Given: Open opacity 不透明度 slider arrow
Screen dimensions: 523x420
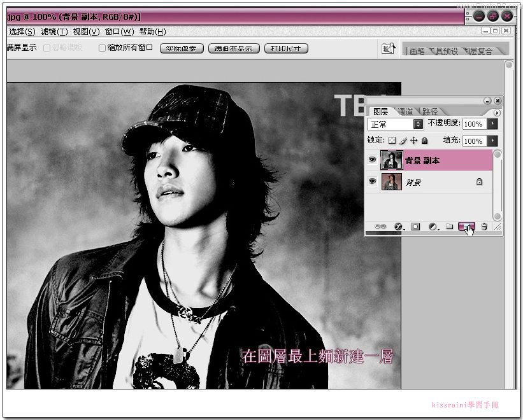Looking at the screenshot, I should point(492,124).
